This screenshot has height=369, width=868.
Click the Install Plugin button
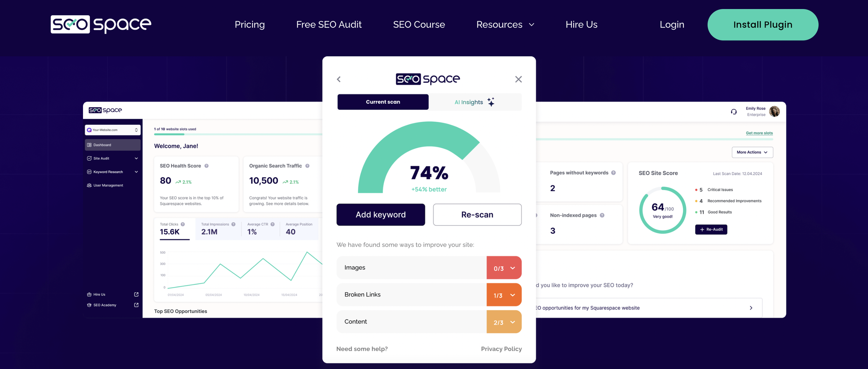tap(763, 25)
